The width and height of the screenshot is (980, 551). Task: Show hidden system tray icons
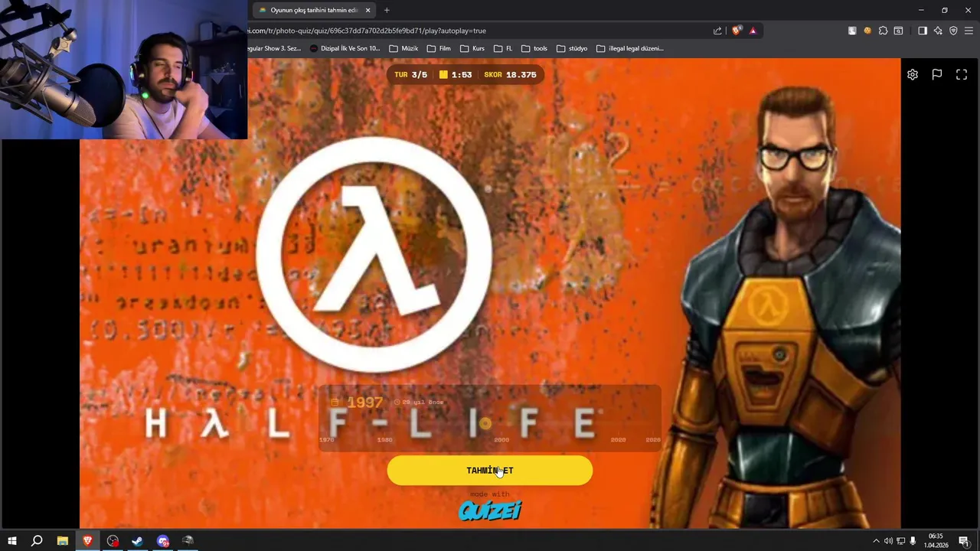pos(876,541)
